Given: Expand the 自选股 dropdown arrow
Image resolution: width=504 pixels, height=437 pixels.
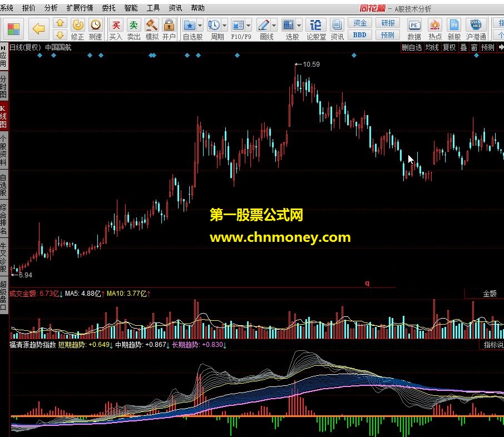Looking at the screenshot, I should [x=200, y=25].
